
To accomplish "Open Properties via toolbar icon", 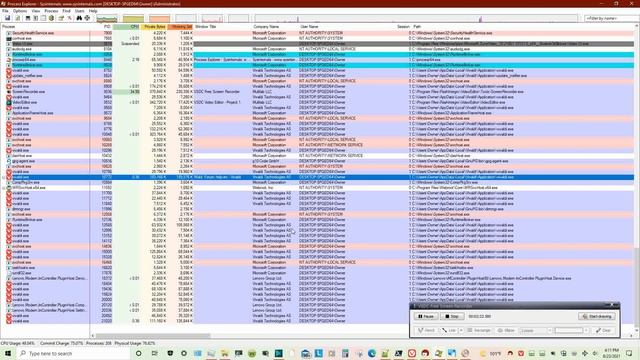I will (x=61, y=18).
